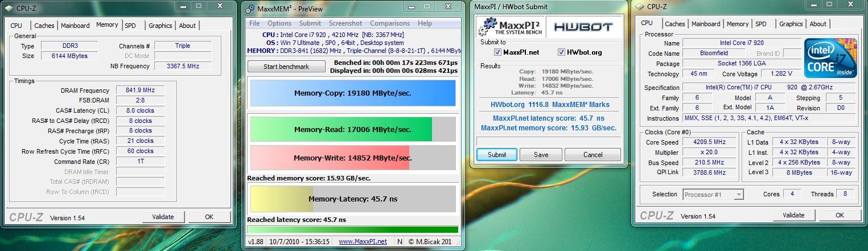Click the Memory-Read 17006 MByte/sec bar
The image size is (868, 251).
pos(353,129)
